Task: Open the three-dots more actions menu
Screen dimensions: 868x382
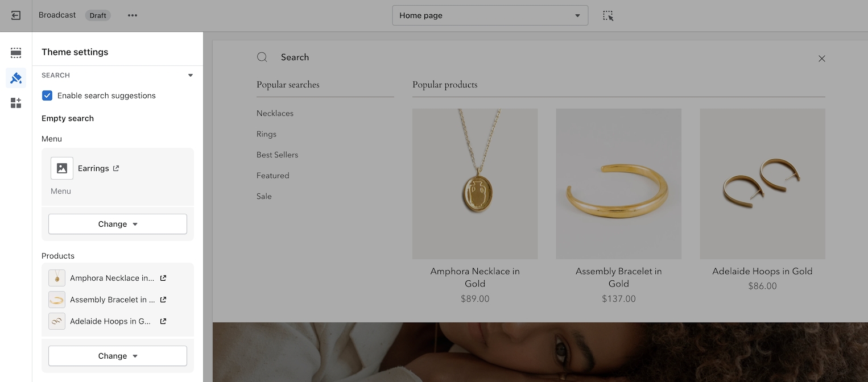Action: tap(133, 15)
